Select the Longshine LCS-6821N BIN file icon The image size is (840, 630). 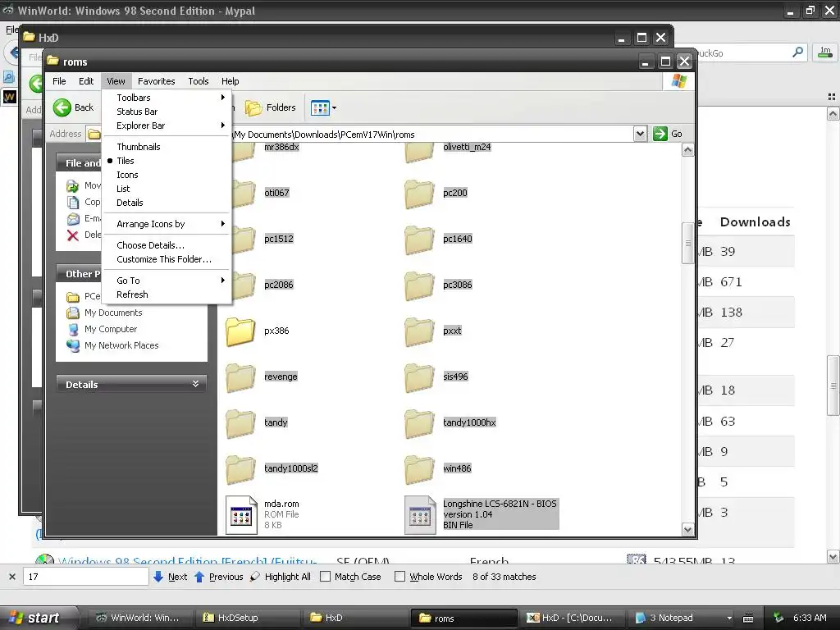coord(420,515)
